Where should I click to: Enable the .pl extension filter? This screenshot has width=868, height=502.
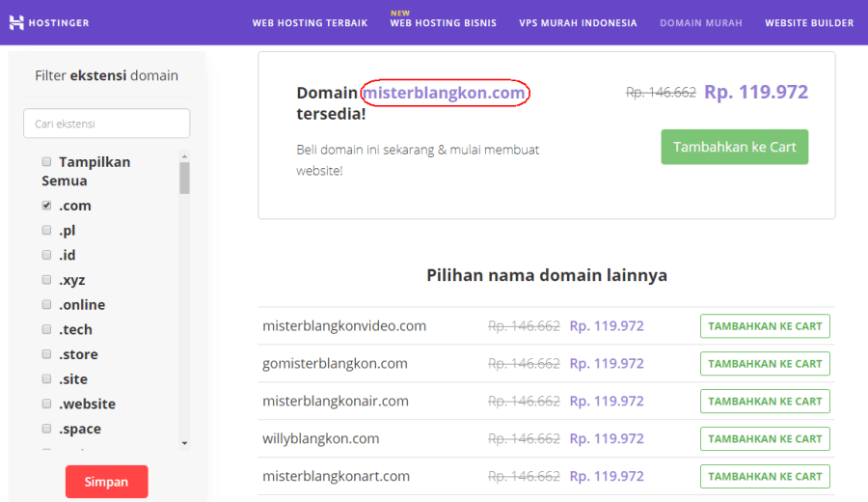coord(46,230)
